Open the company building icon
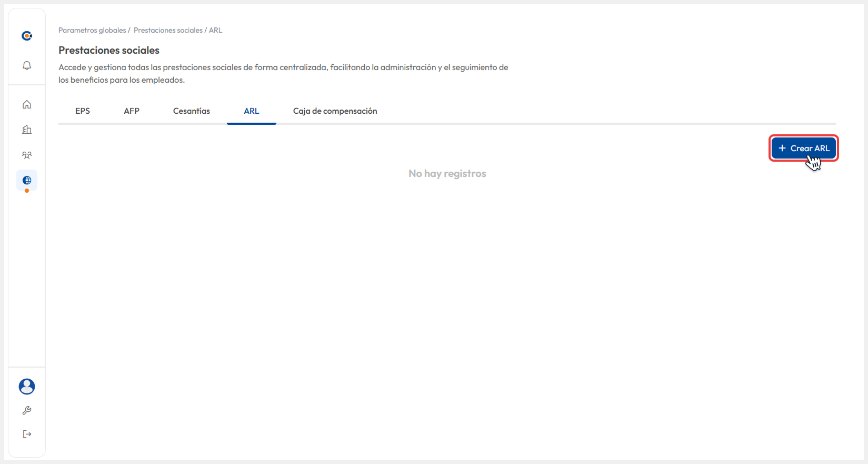Screen dimensions: 868x464 click(x=27, y=130)
